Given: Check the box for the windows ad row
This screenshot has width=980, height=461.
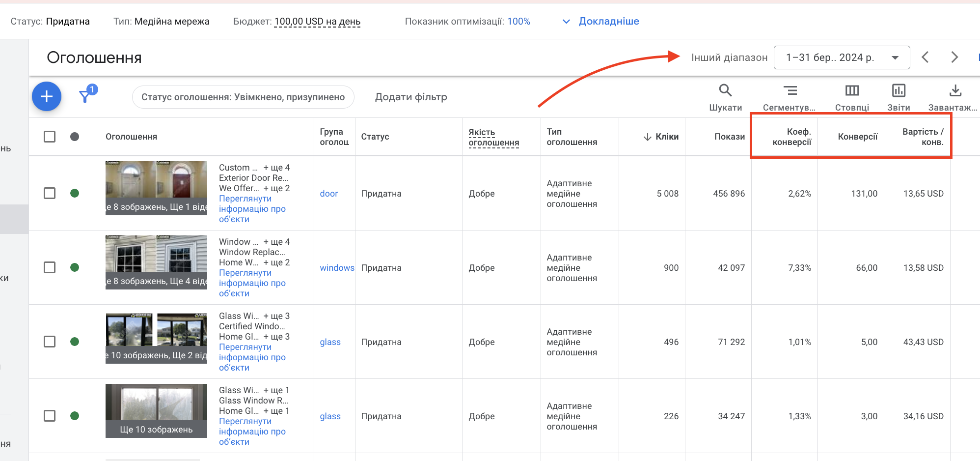Looking at the screenshot, I should pos(50,267).
